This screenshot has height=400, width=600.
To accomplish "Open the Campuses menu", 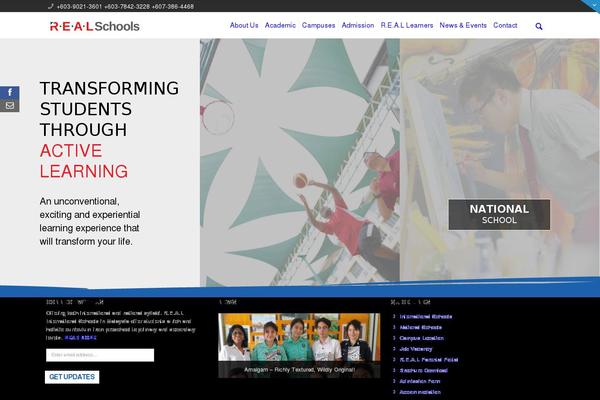I will [x=318, y=25].
